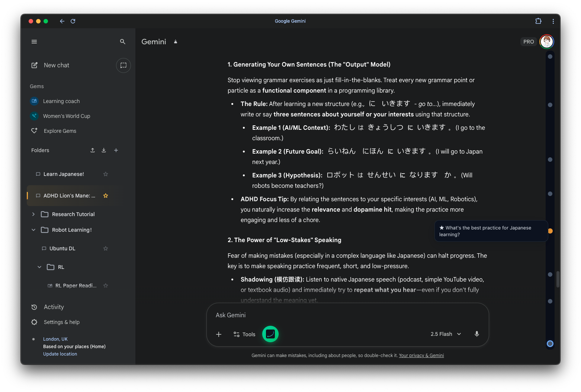Expand the Research Tutorial folder
The width and height of the screenshot is (581, 392).
click(x=33, y=214)
